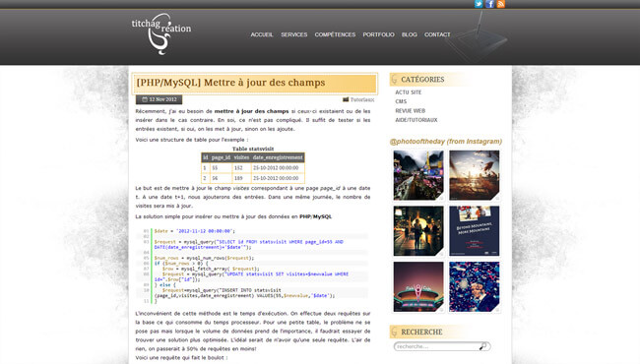Image resolution: width=640 pixels, height=364 pixels.
Task: Open the REVUE WEB category
Action: pyautogui.click(x=411, y=111)
